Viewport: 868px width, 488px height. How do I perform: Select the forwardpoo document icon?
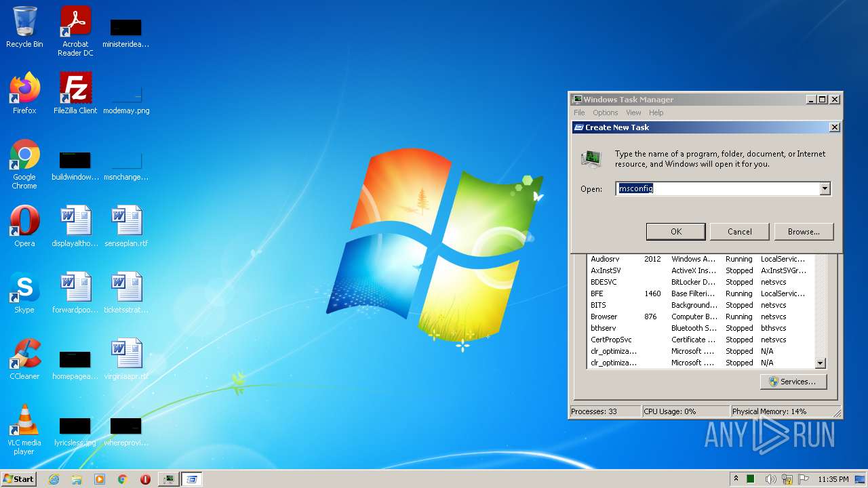point(75,293)
